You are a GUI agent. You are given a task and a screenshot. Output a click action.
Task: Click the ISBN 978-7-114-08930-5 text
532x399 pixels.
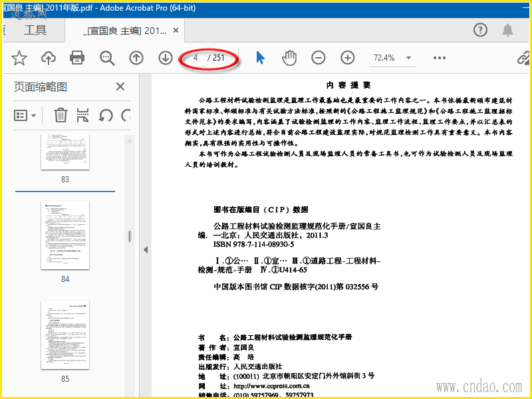[253, 244]
